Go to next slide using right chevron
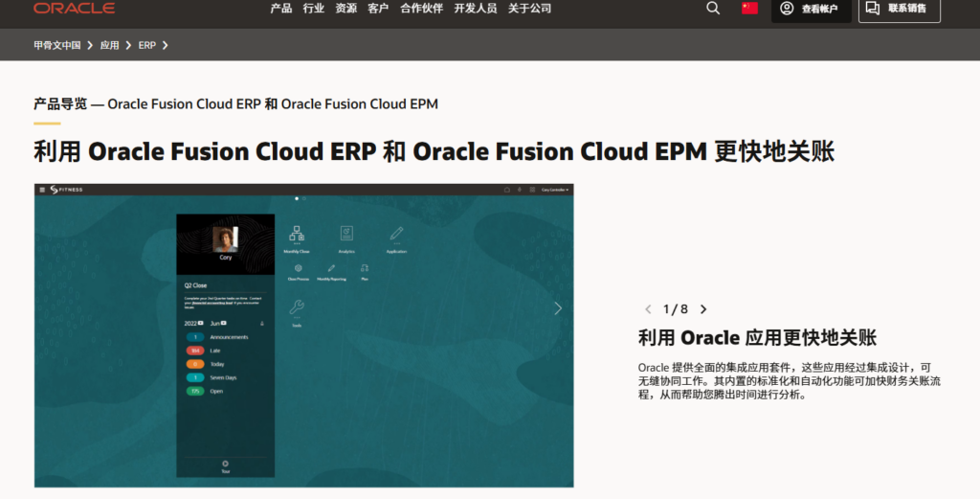980x499 pixels. (x=703, y=309)
